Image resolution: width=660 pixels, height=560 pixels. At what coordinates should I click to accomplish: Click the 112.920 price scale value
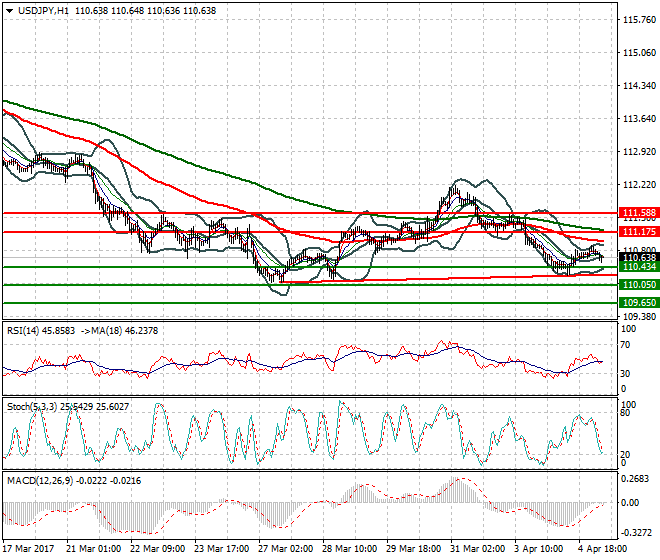[639, 152]
